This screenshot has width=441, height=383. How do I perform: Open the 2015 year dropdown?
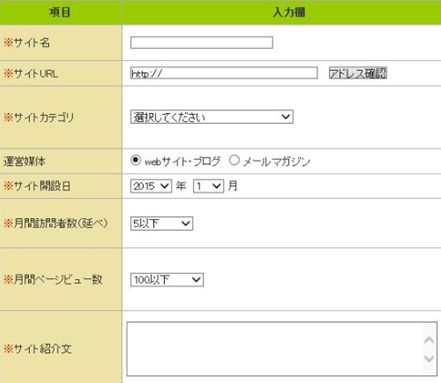point(151,186)
